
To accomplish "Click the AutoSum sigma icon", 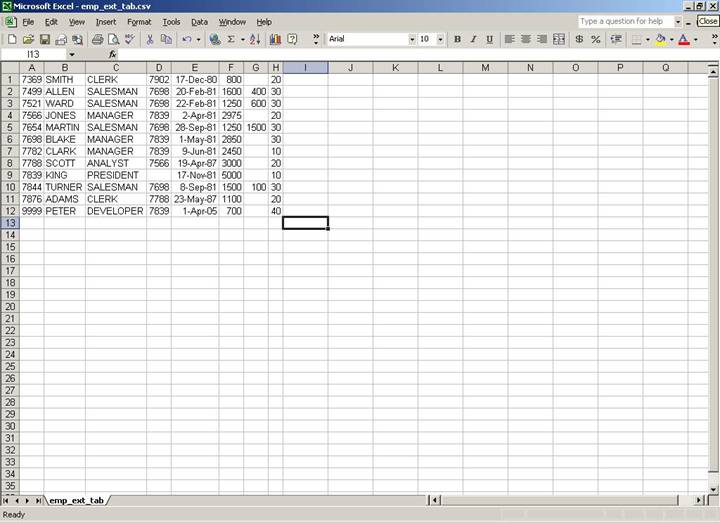I will pyautogui.click(x=231, y=39).
